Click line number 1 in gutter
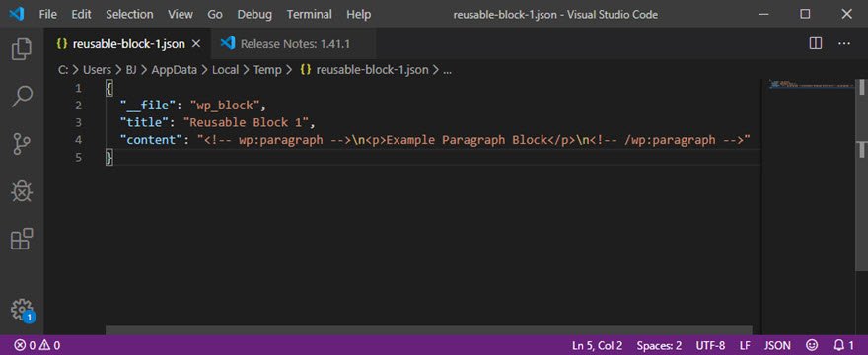The image size is (868, 355). tap(78, 88)
